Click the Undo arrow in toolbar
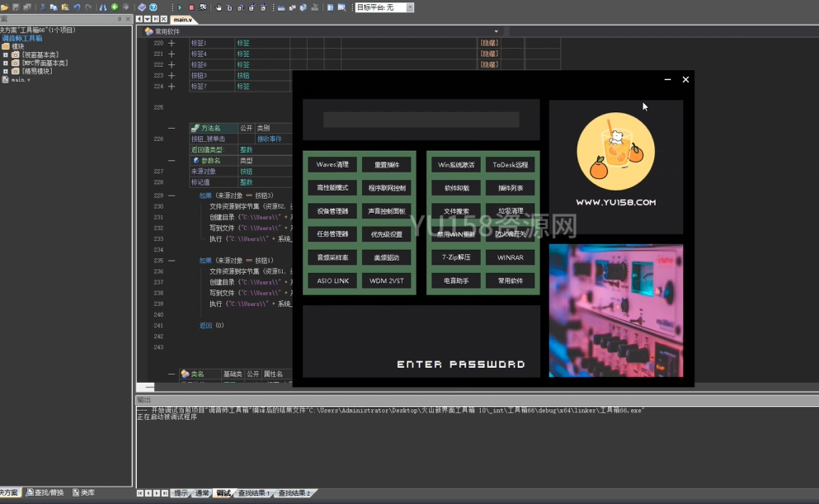The image size is (819, 504). tap(77, 7)
